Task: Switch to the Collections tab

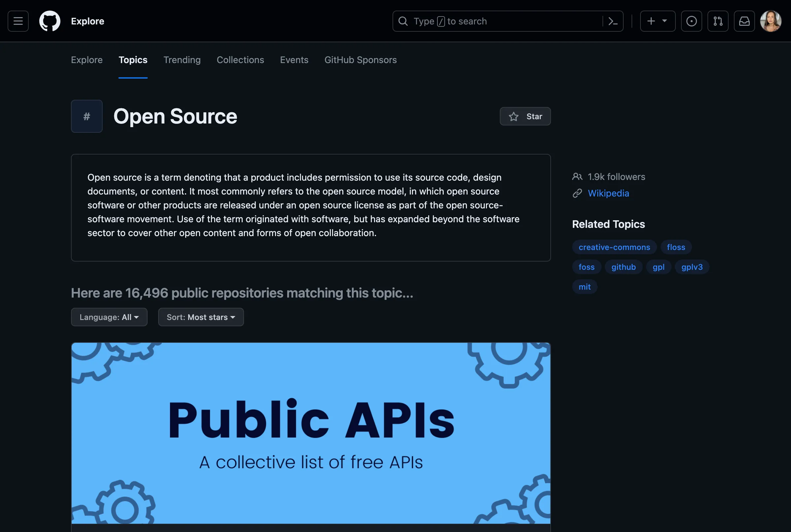Action: 240,60
